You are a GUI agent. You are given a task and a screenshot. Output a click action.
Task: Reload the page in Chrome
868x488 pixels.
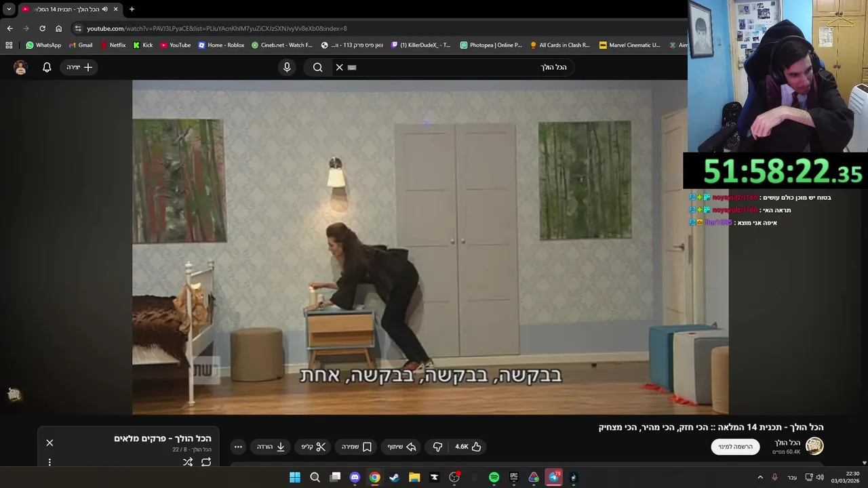click(x=42, y=28)
